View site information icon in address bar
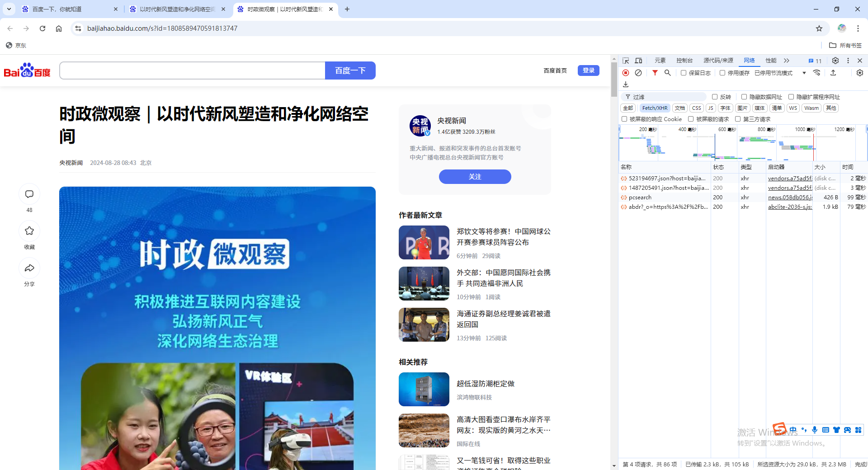Image resolution: width=868 pixels, height=470 pixels. tap(78, 28)
